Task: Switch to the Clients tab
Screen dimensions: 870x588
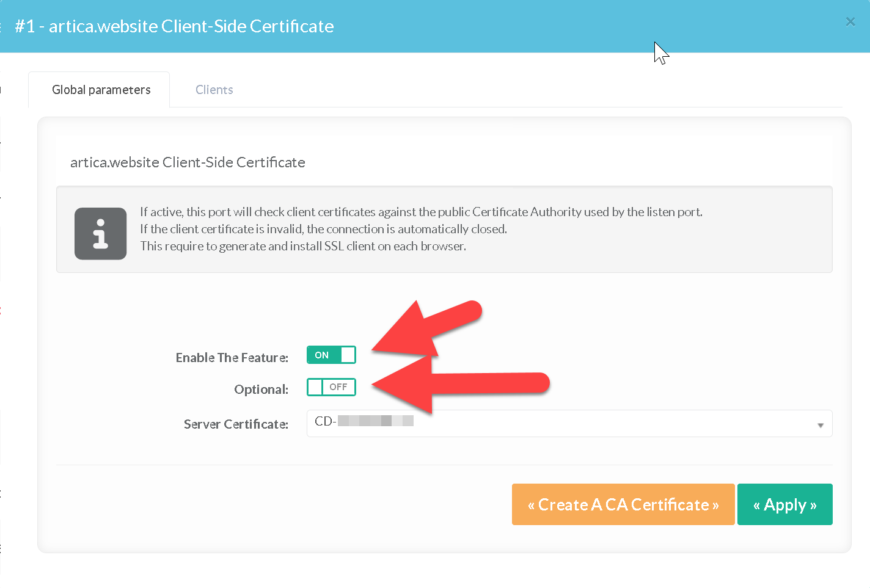Action: (x=214, y=90)
